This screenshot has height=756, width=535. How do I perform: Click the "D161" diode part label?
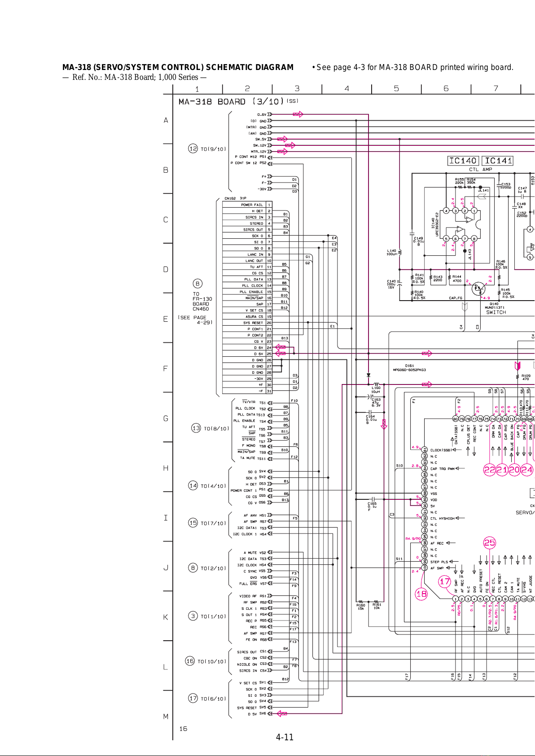[x=409, y=366]
